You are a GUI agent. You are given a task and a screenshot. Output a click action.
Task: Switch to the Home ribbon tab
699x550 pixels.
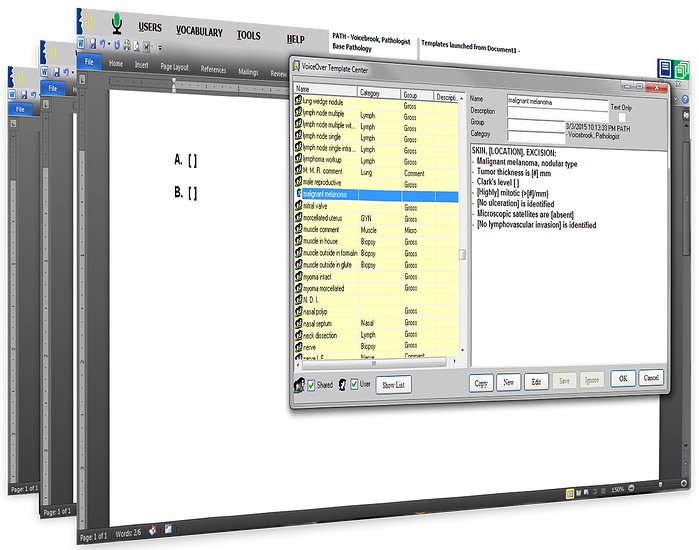click(x=116, y=63)
